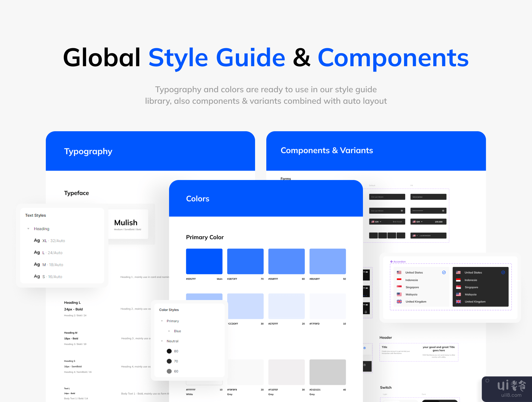This screenshot has width=532, height=402.
Task: Select Singapore in the light accordion list
Action: 412,287
